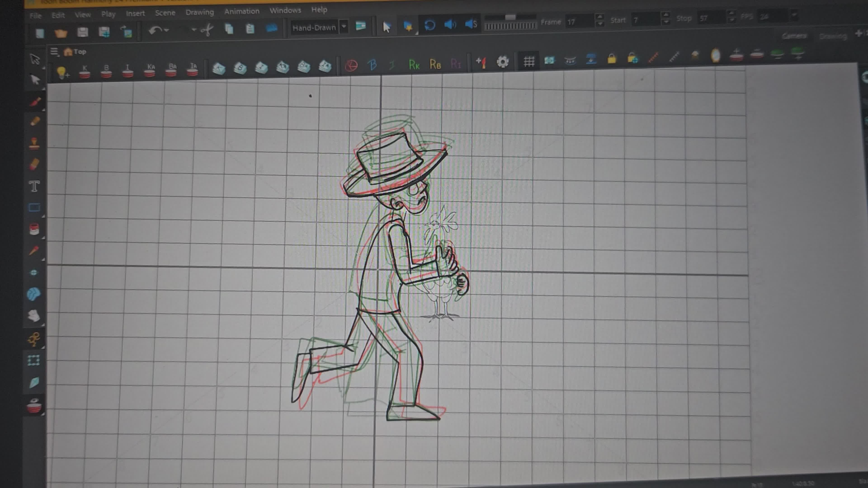Toggle the Show Grid button
Screen dimensions: 868x488
pos(529,61)
